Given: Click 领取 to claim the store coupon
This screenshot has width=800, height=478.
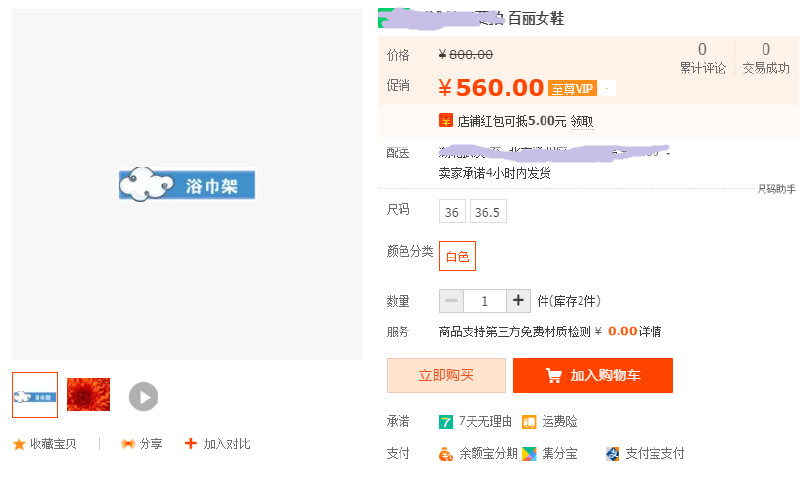Looking at the screenshot, I should [x=582, y=121].
